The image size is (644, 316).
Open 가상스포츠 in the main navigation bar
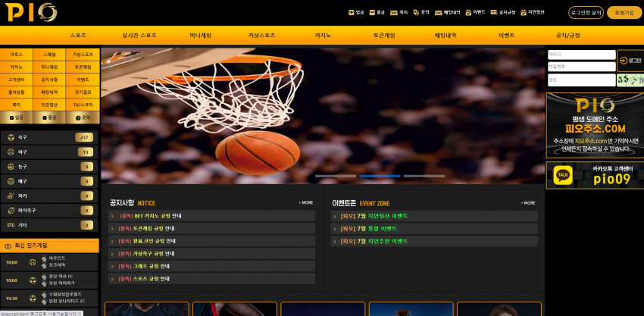click(x=261, y=36)
